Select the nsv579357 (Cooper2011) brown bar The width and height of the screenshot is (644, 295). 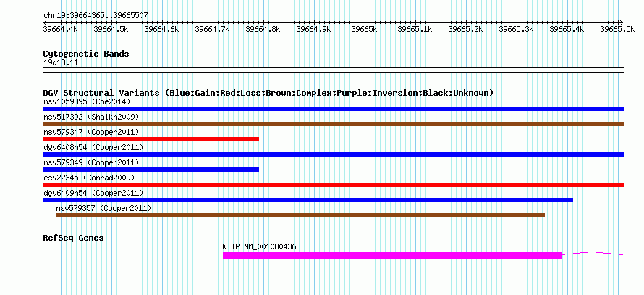pyautogui.click(x=300, y=215)
